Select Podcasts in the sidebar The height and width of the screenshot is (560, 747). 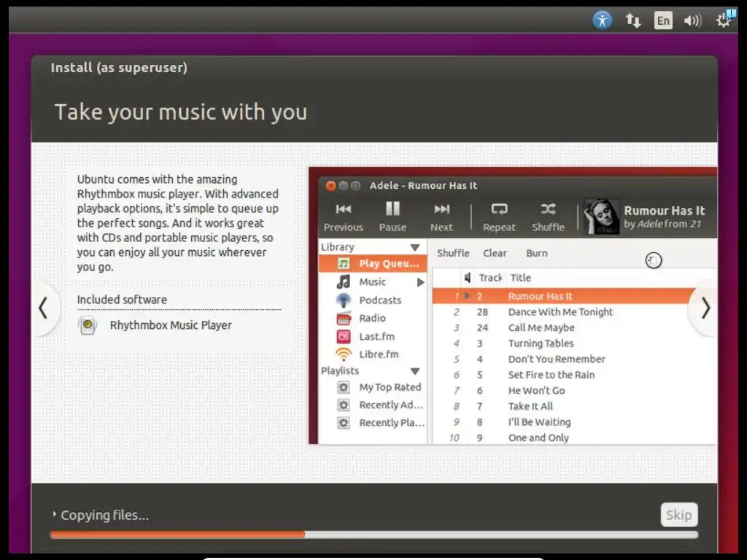coord(373,300)
